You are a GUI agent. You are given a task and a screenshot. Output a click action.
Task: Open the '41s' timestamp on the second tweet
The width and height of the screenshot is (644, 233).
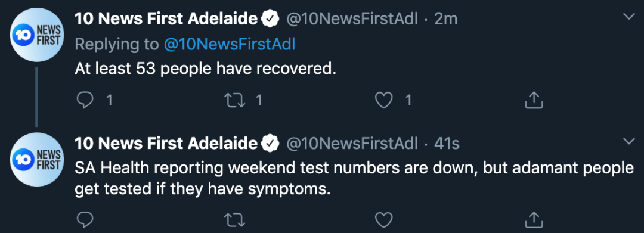(447, 144)
